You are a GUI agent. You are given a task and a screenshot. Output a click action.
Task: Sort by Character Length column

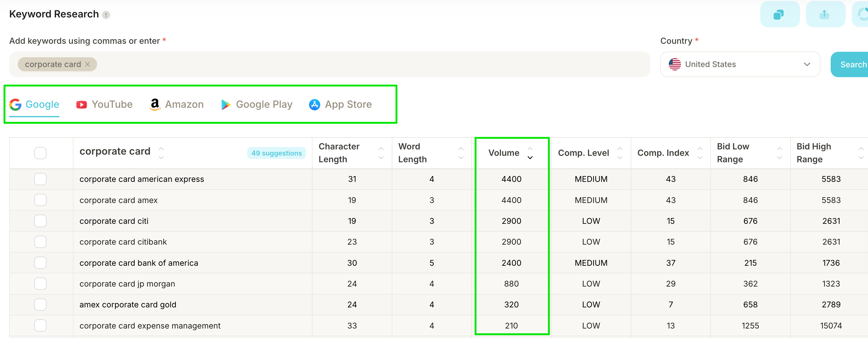pyautogui.click(x=381, y=153)
